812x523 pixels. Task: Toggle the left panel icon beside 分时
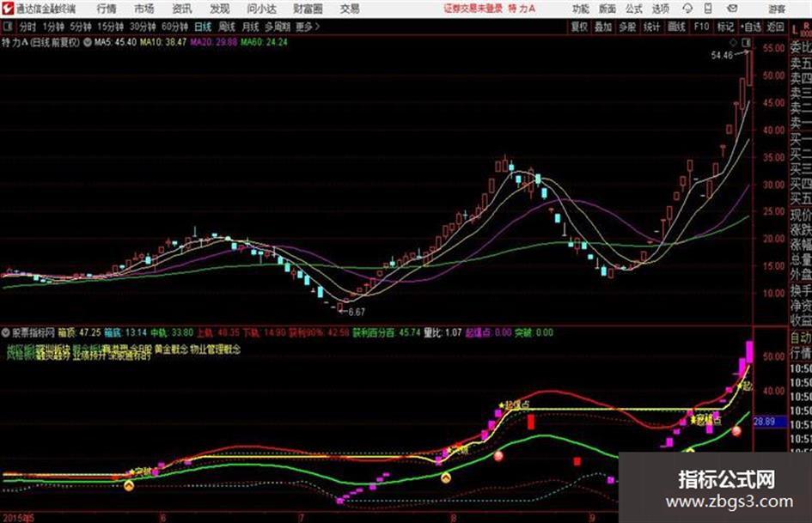click(x=7, y=26)
